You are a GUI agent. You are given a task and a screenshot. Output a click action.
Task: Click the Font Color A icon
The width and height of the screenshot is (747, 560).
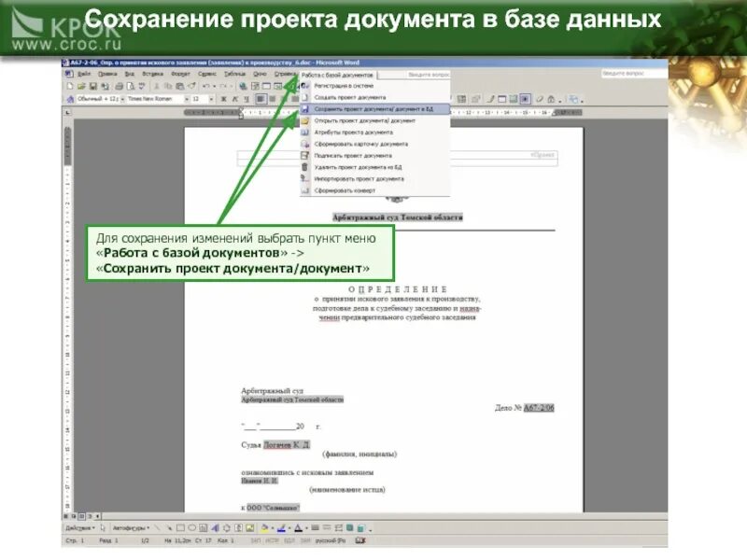point(298,527)
